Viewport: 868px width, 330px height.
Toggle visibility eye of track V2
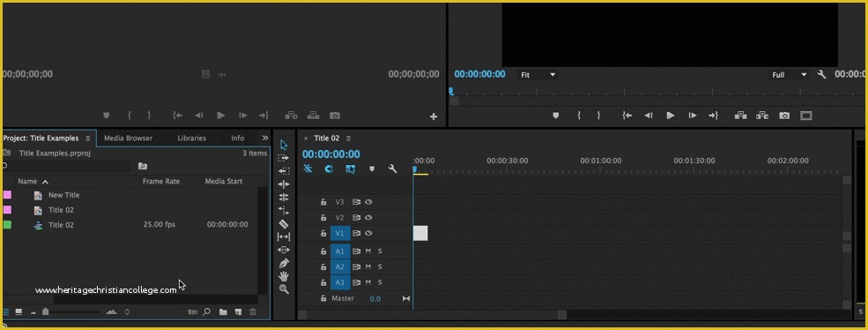pos(368,217)
